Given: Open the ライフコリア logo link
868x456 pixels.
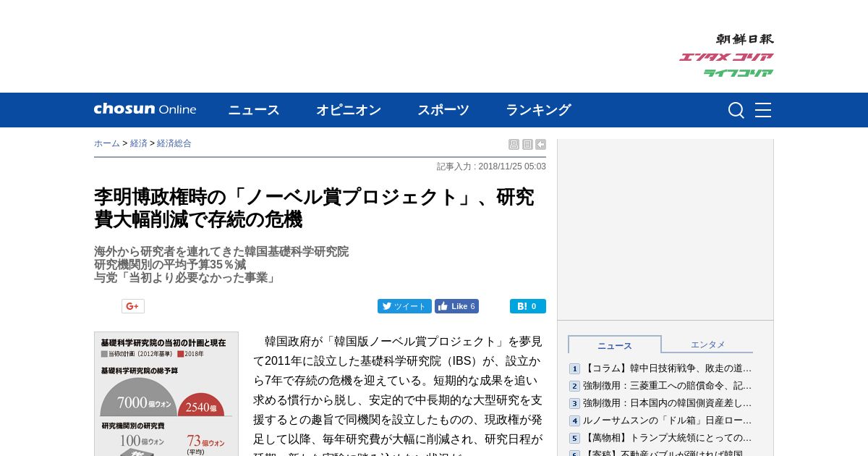Looking at the screenshot, I should pyautogui.click(x=738, y=72).
